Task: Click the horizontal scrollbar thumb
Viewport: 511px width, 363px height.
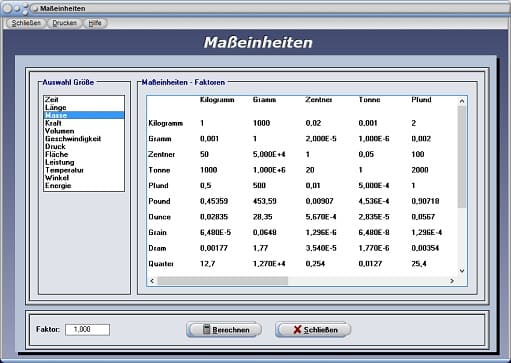Action: tap(223, 281)
